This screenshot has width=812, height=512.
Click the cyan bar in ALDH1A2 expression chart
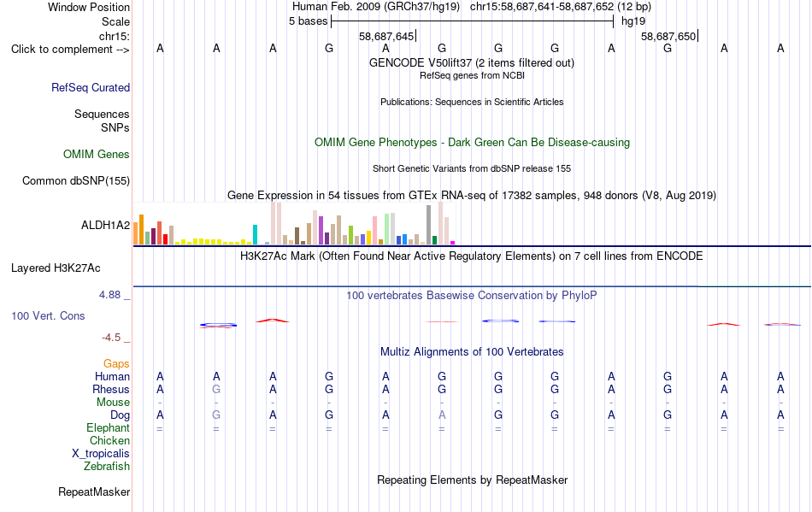(x=255, y=234)
